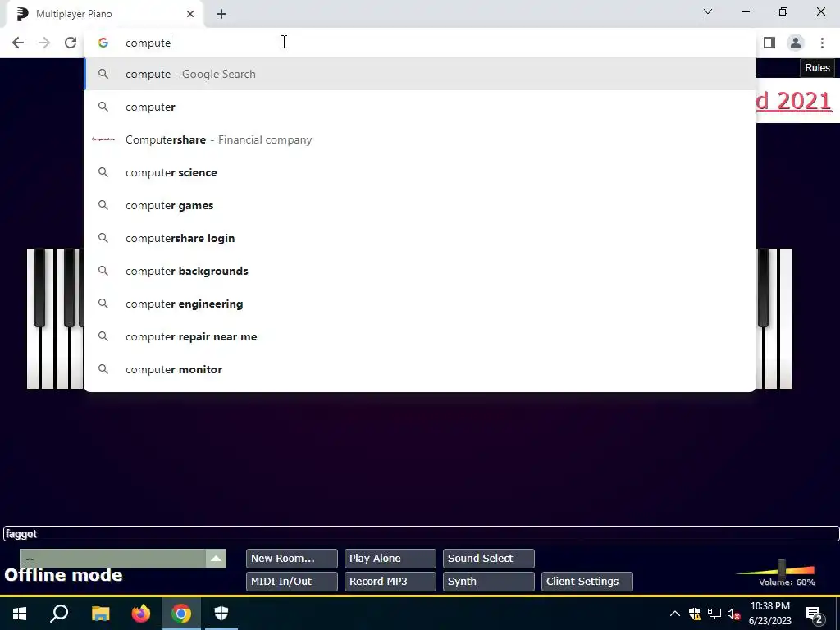This screenshot has height=630, width=840.
Task: Open Client Settings
Action: point(587,582)
